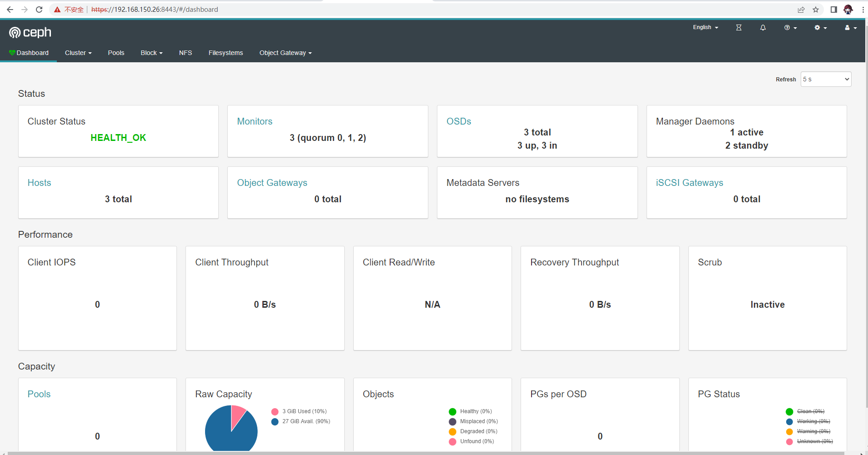Toggle the Degraded objects legend swatch
This screenshot has width=868, height=455.
pos(452,432)
